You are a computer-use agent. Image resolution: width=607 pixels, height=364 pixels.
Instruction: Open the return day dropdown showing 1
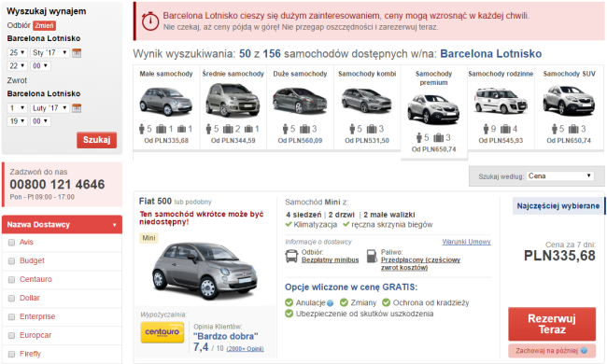[17, 108]
